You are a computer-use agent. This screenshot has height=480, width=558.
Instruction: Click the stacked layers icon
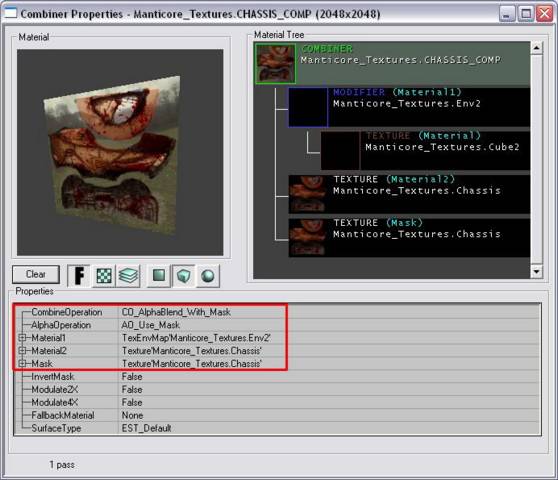click(x=128, y=276)
